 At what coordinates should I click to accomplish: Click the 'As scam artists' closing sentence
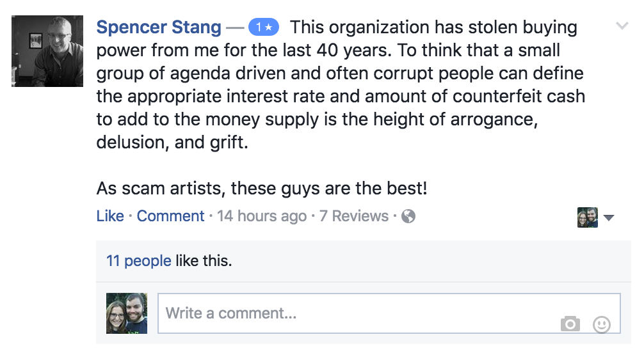(262, 189)
